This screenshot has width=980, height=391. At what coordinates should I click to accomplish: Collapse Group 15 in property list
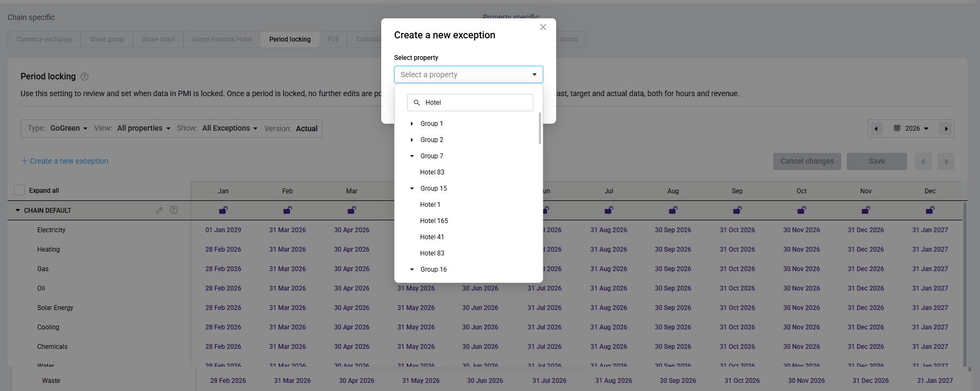pos(412,188)
